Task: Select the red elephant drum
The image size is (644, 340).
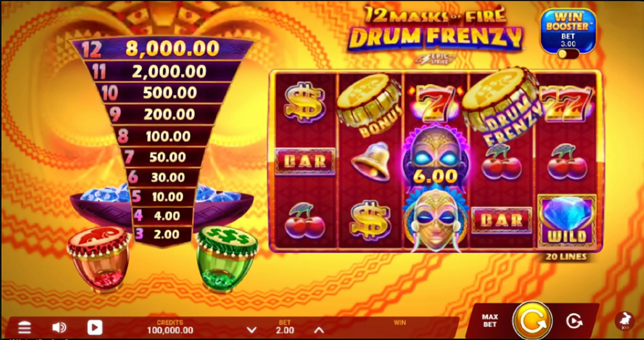Action: point(99,259)
